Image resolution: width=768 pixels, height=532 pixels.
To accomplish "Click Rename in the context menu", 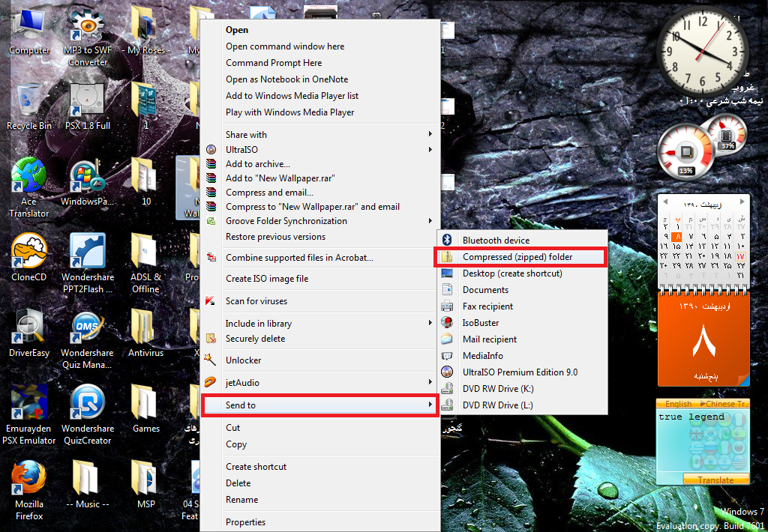I will 241,500.
